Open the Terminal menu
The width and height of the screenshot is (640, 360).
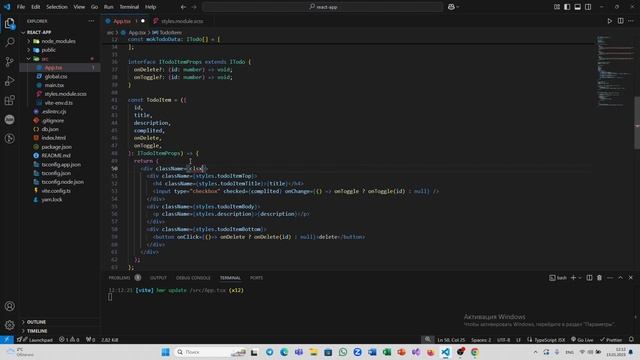click(129, 7)
